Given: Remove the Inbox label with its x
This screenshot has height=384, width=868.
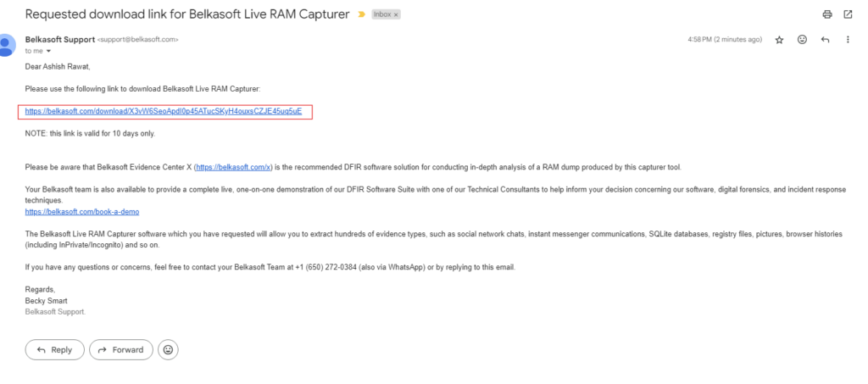Looking at the screenshot, I should 396,15.
